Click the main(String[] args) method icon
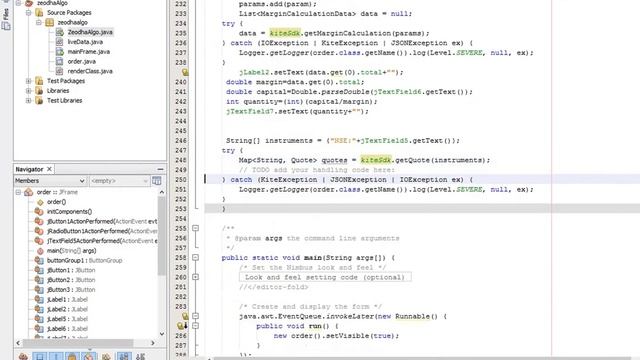Screen dimensions: 640x360 [x=40, y=251]
